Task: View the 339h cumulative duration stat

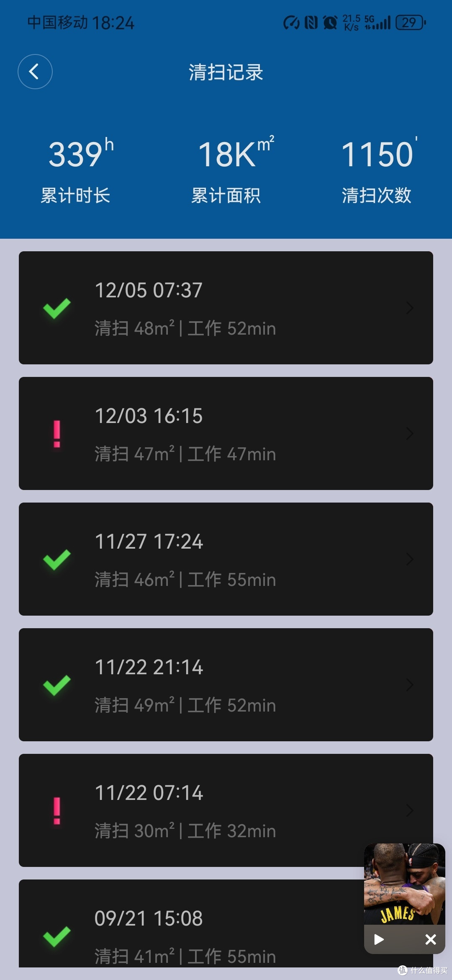Action: tap(76, 170)
